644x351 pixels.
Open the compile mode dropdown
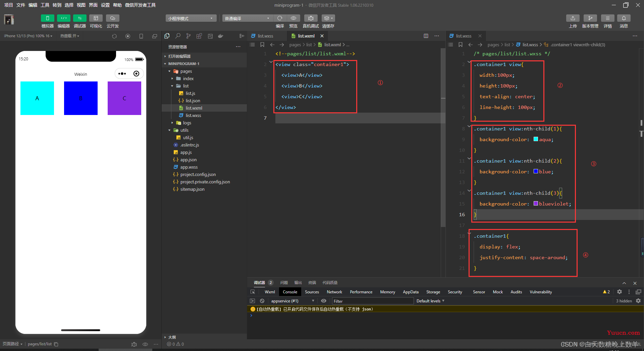point(247,18)
